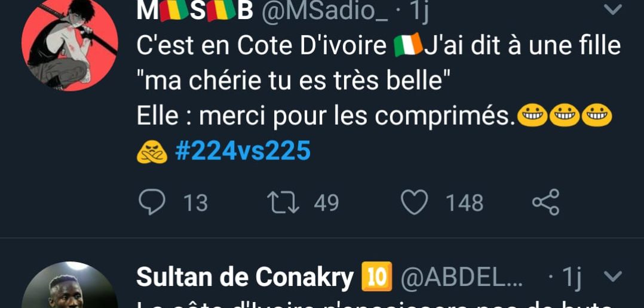
Task: Tap the crossed-arms emoji before hashtag
Action: pos(152,153)
